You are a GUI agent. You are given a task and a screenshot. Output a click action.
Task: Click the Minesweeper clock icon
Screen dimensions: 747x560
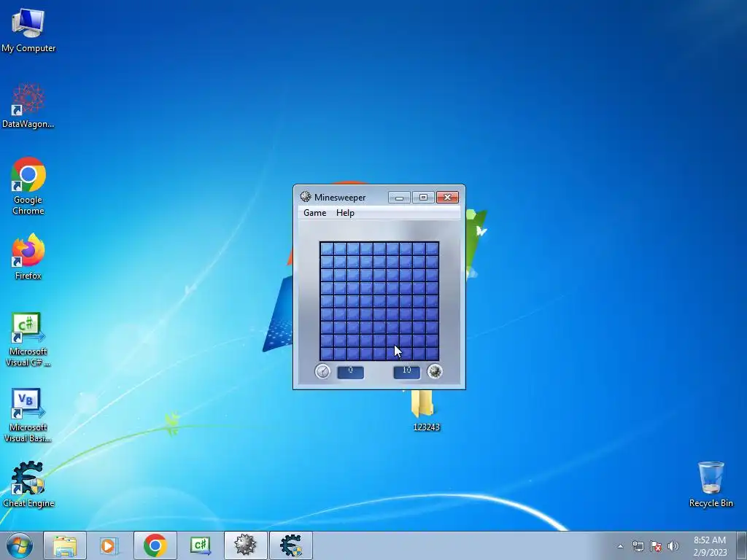point(322,371)
